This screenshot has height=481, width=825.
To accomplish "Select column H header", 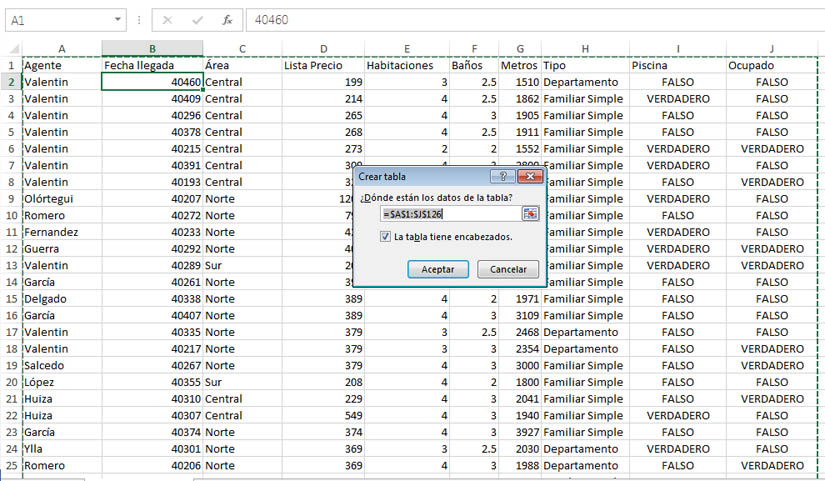I will click(584, 49).
